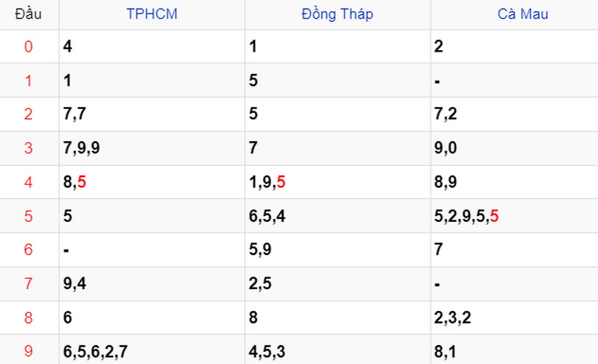Screen dimensions: 598x364
Task: Click Đồng Tháp cell showing 1,9,5
Action: click(x=338, y=182)
